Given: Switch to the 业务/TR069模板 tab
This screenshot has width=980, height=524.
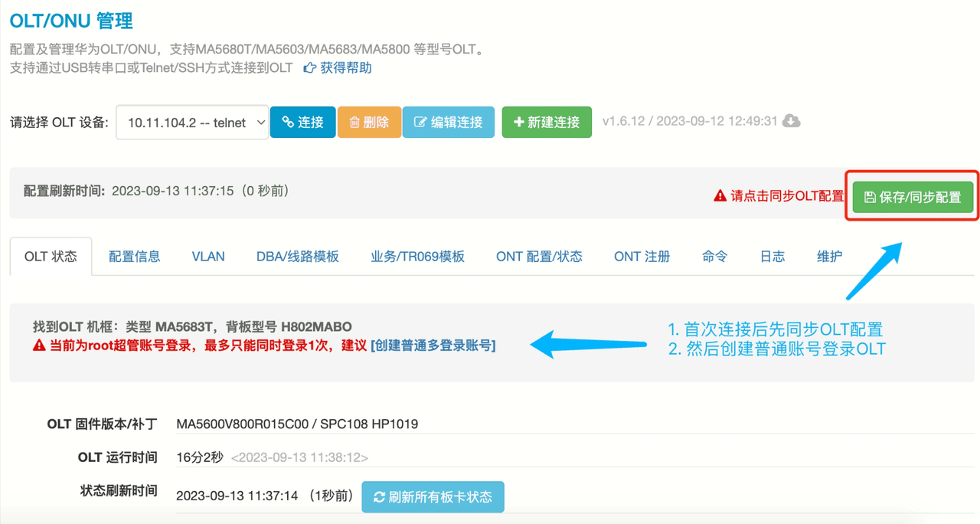Looking at the screenshot, I should 417,257.
